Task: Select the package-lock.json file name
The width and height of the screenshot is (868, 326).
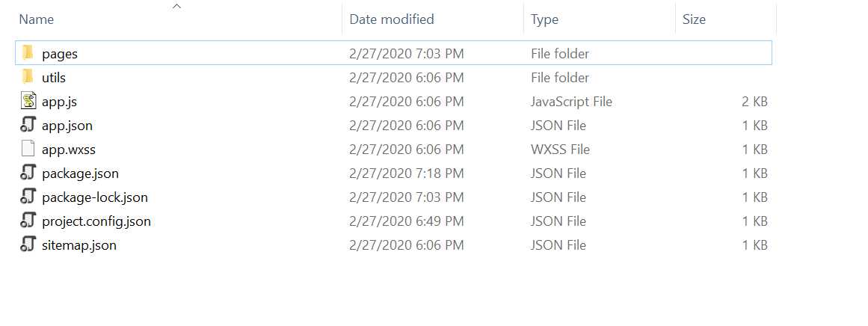Action: pyautogui.click(x=95, y=197)
